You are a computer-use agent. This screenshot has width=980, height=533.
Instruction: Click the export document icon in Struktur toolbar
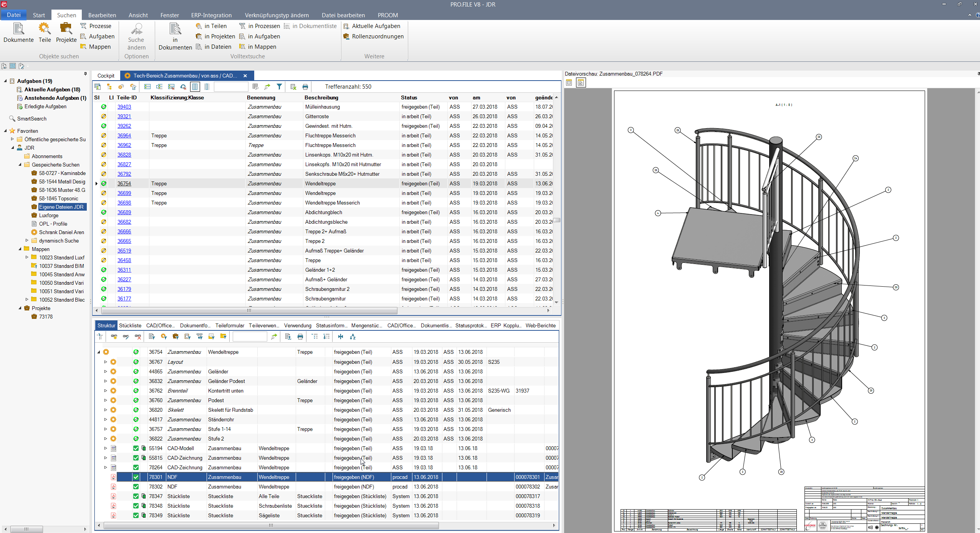[x=288, y=337]
